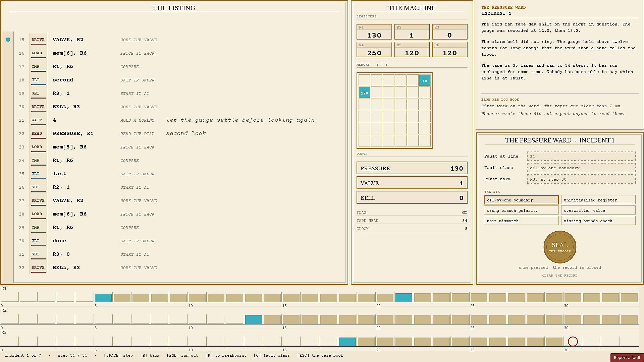Click register R4 showing 250

[x=374, y=50]
